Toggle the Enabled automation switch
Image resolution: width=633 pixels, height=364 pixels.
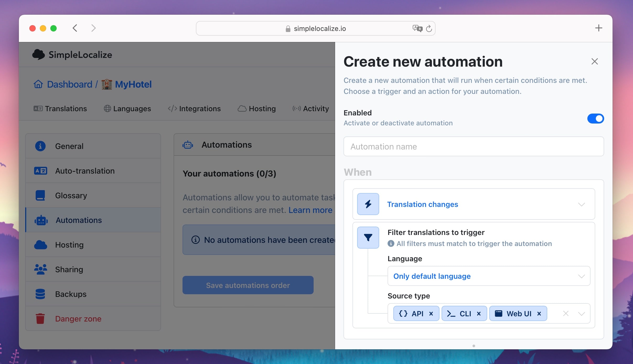point(596,119)
